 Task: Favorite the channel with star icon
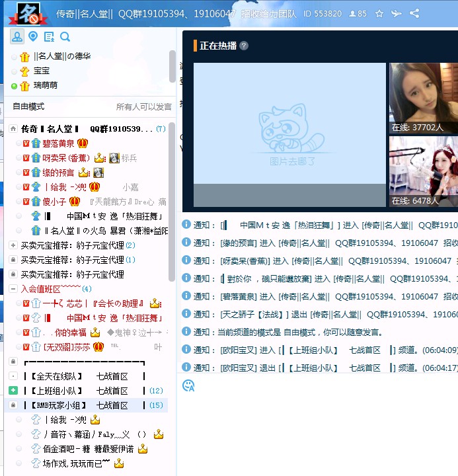[x=379, y=13]
